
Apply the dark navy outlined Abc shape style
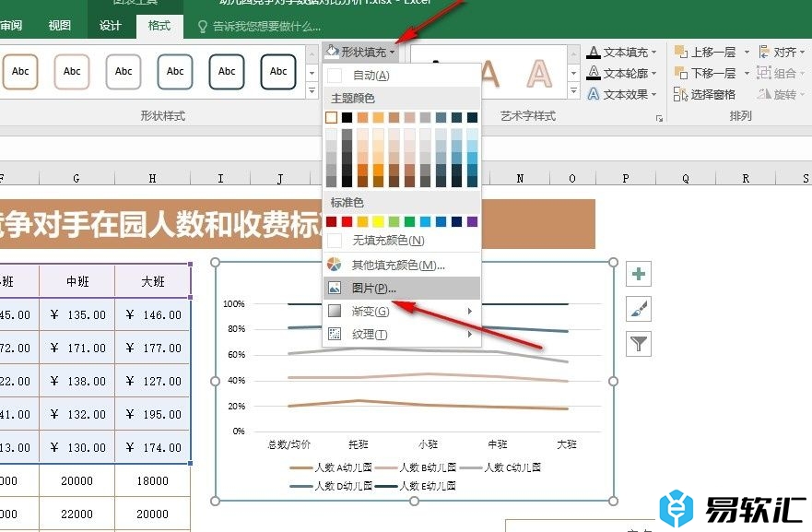tap(278, 72)
